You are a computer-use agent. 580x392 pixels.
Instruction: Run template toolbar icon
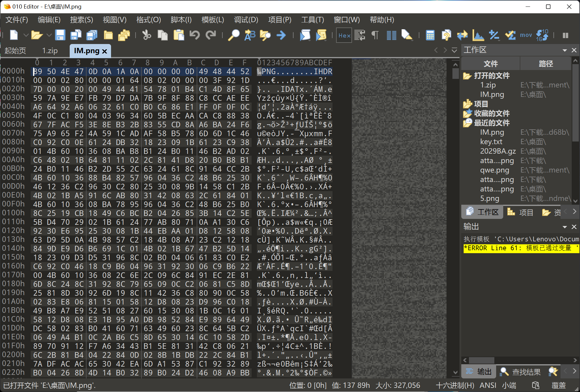[x=321, y=35]
